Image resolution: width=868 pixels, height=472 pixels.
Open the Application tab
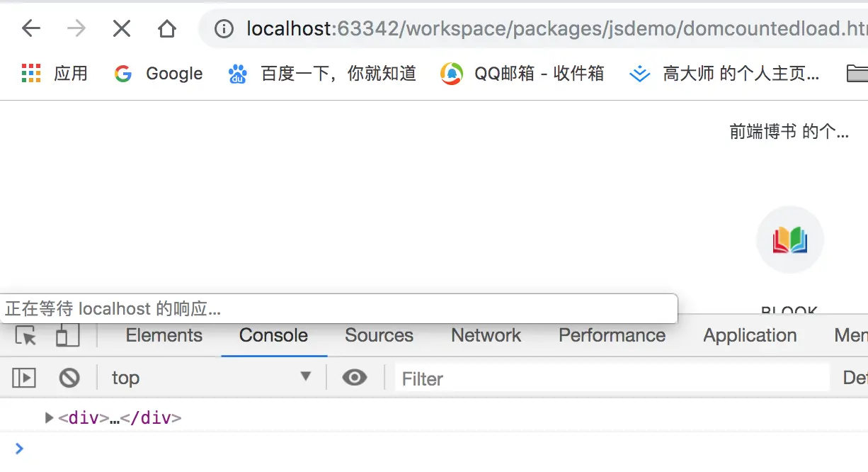[750, 335]
